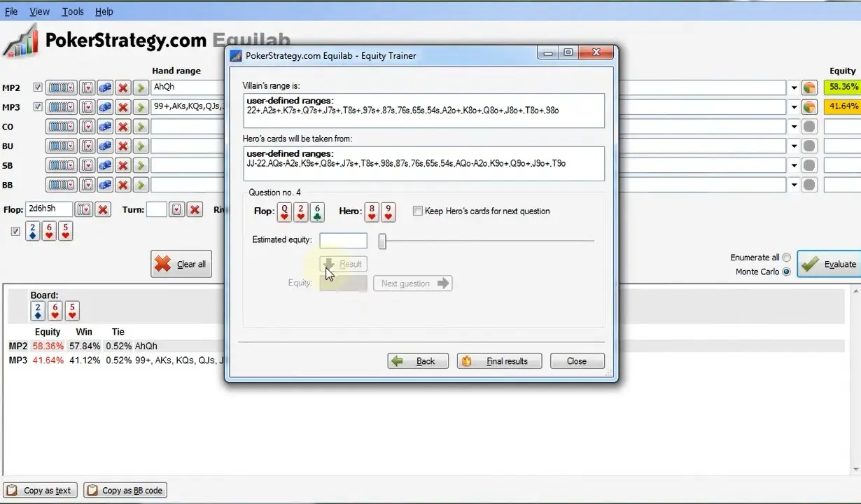
Task: Open the View menu
Action: click(x=39, y=11)
